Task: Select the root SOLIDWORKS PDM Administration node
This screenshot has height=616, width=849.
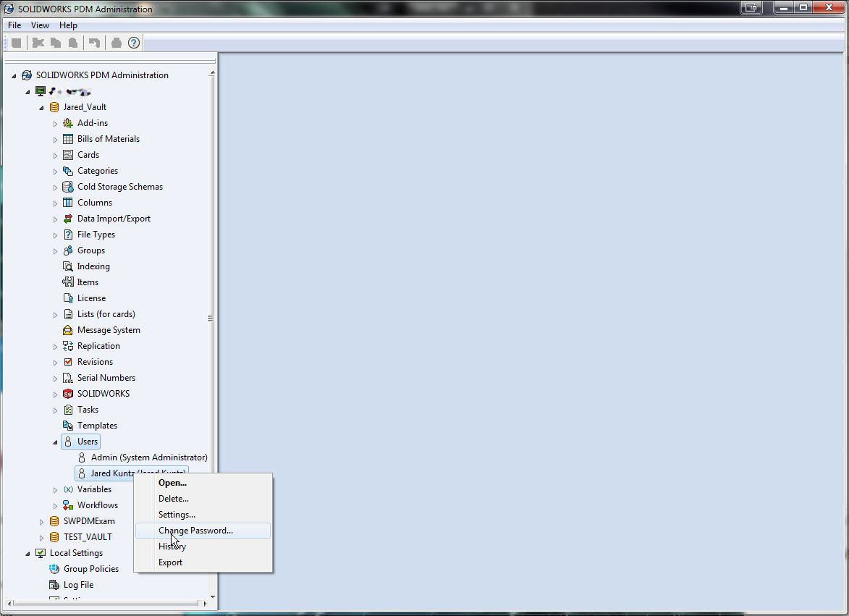Action: 102,75
